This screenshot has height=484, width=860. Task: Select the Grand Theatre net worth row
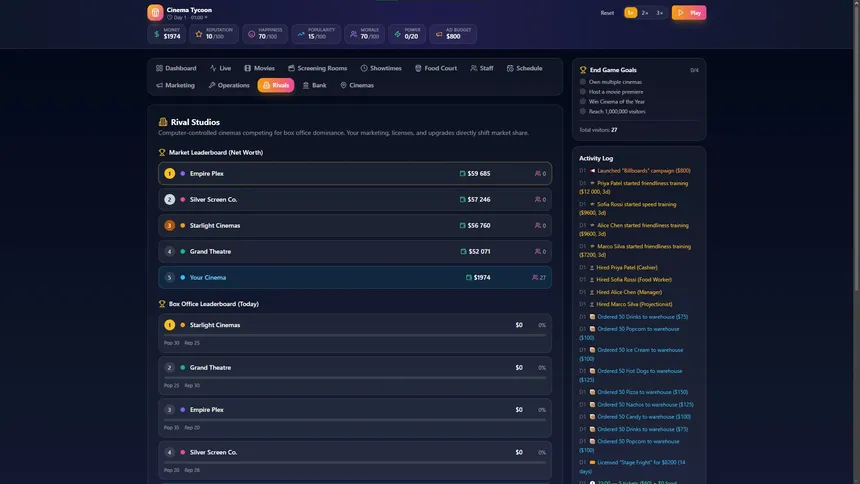pos(355,251)
